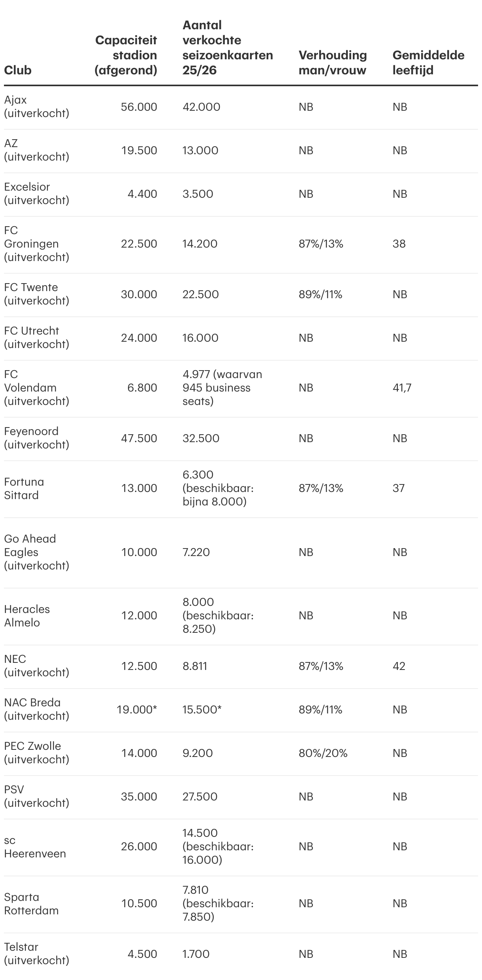Select FC Groningen's average age 38
Screen dimensions: 482x980
399,244
